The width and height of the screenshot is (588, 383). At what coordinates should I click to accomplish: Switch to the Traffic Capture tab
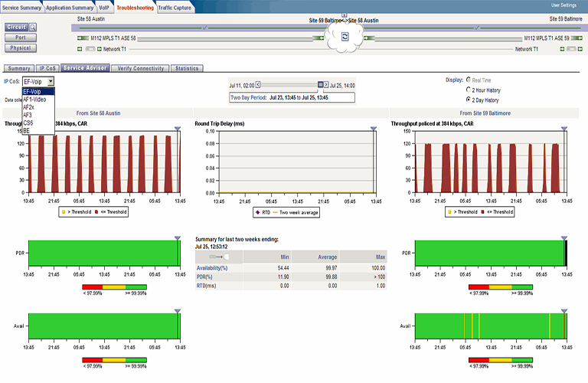(175, 7)
